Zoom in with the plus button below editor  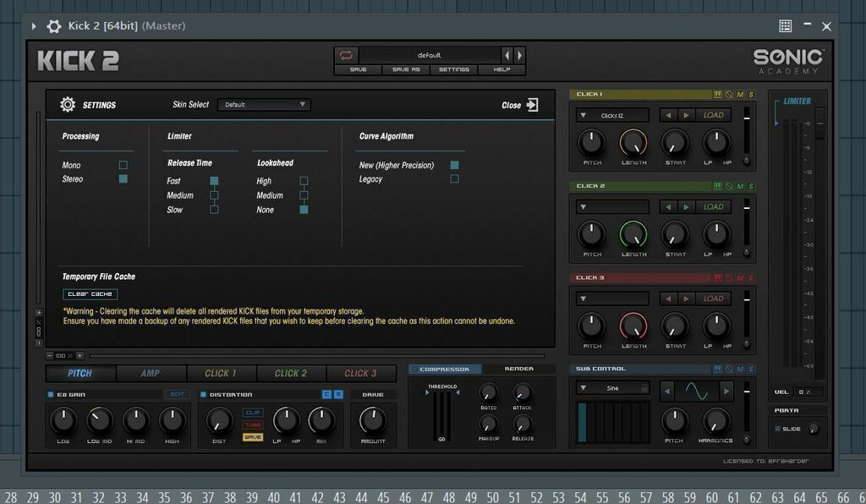point(79,355)
